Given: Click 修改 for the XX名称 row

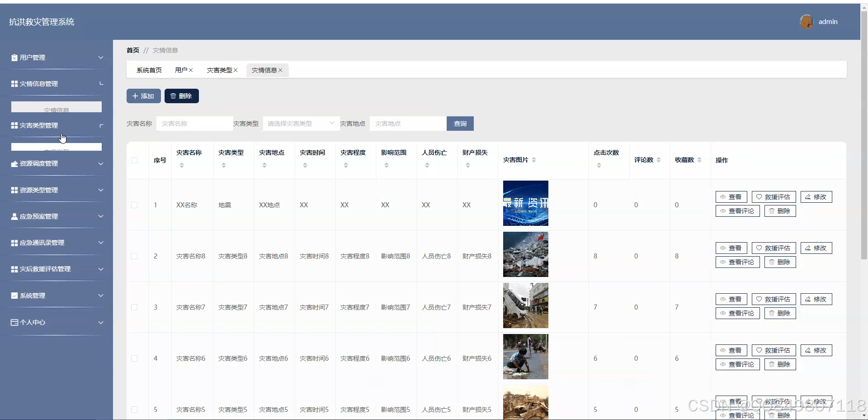Looking at the screenshot, I should 816,197.
